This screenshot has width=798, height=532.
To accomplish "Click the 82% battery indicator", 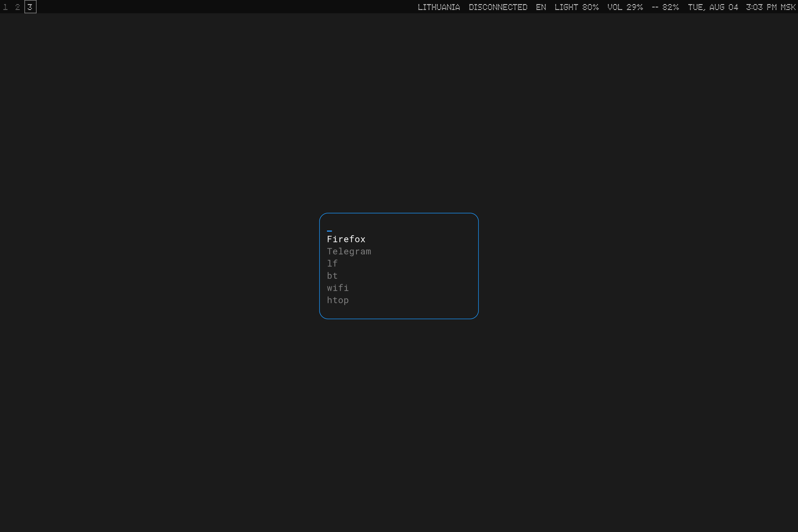I will point(665,7).
